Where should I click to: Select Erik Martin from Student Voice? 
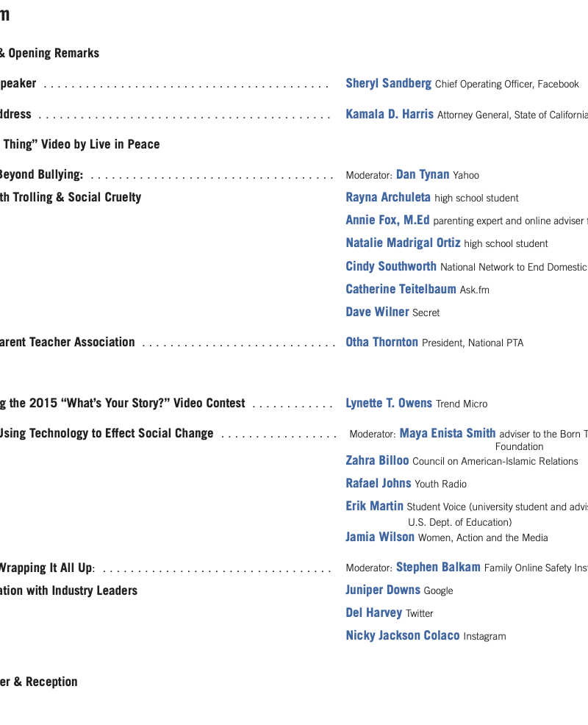(374, 507)
